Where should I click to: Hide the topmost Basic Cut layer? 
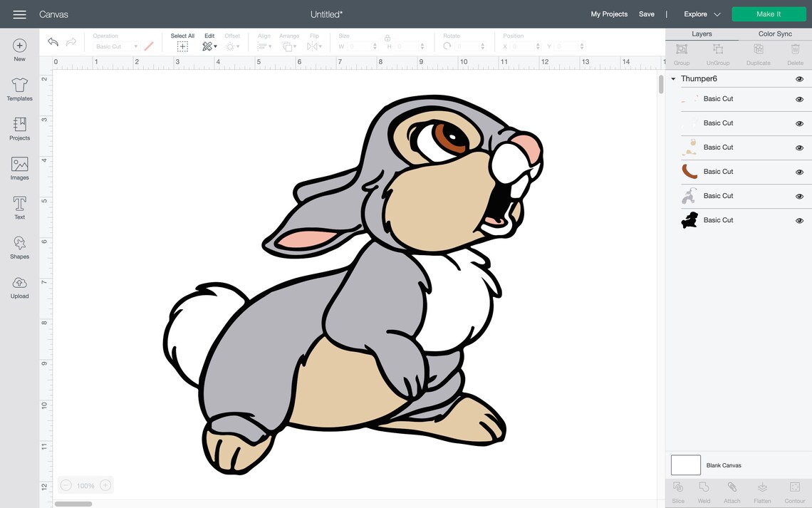pos(799,99)
